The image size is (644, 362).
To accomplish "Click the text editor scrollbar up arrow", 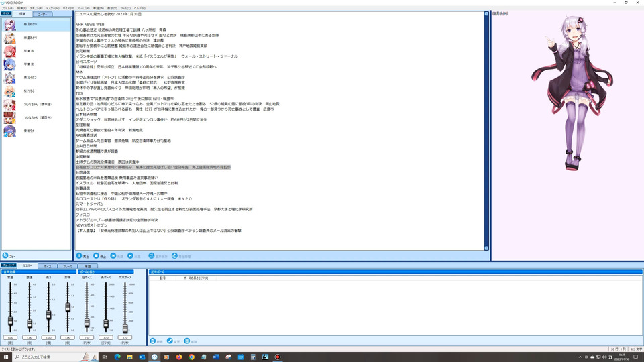I will click(x=487, y=14).
